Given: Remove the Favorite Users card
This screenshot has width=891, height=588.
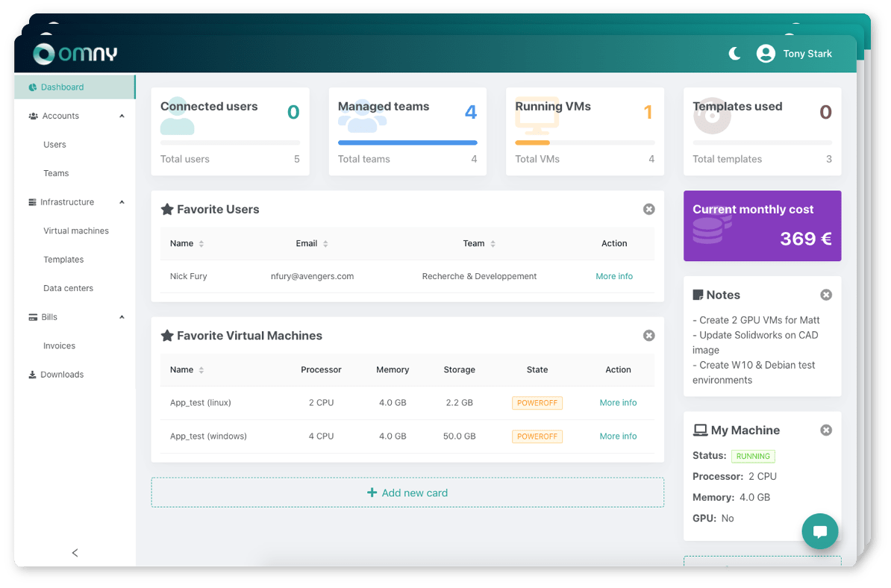Looking at the screenshot, I should [649, 209].
